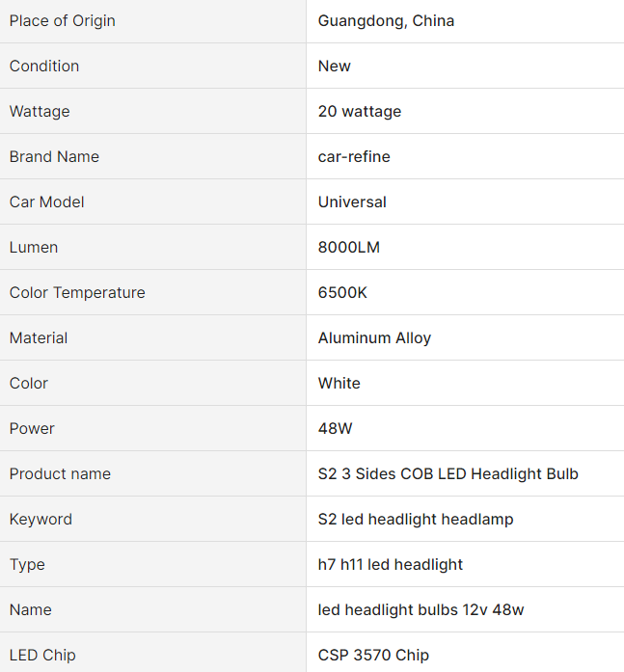The height and width of the screenshot is (672, 624).
Task: Click the "car-refine" brand name value
Action: (354, 156)
